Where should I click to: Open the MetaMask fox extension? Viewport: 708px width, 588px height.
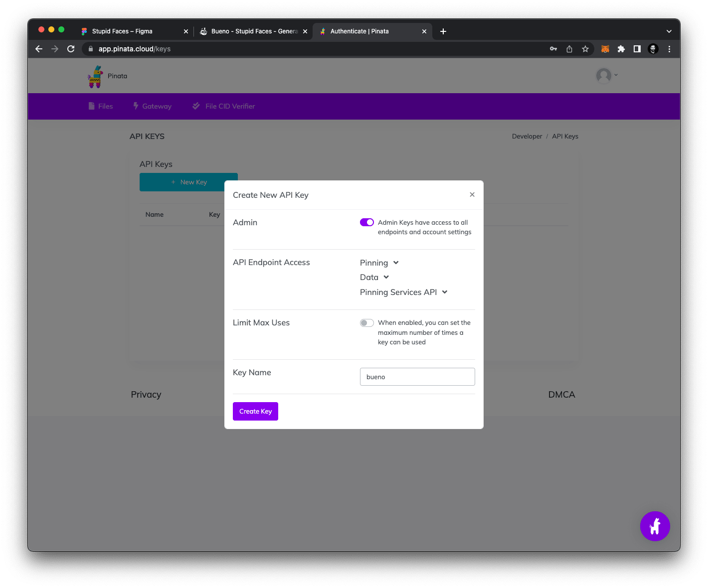pos(605,49)
